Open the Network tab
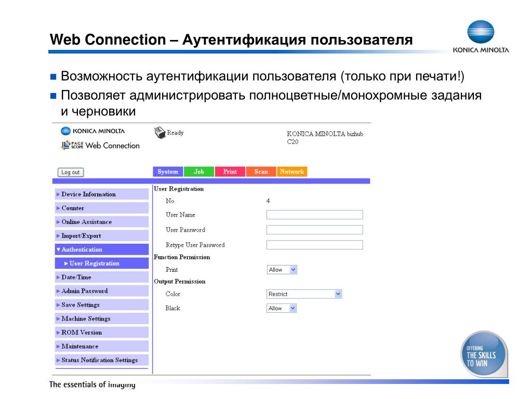Viewport: 532px width, 399px height. click(x=292, y=171)
